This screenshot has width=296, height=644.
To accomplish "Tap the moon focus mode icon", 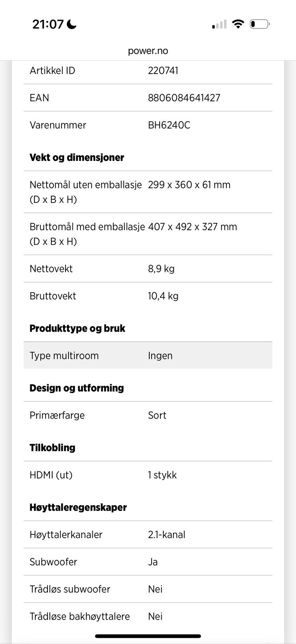I will tap(72, 25).
